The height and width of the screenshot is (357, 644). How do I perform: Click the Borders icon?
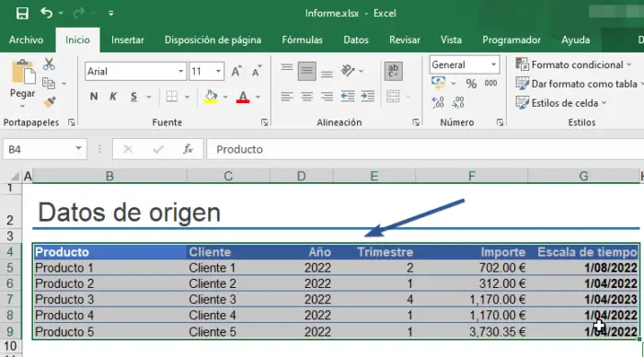pos(172,97)
